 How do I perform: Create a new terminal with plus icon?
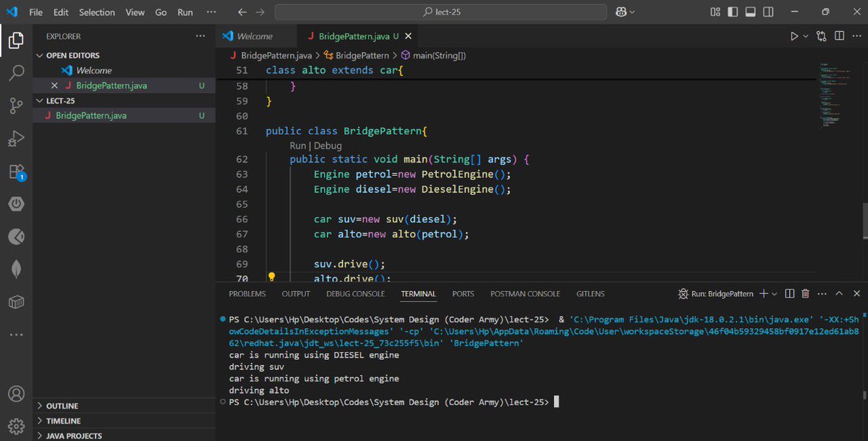pyautogui.click(x=764, y=294)
